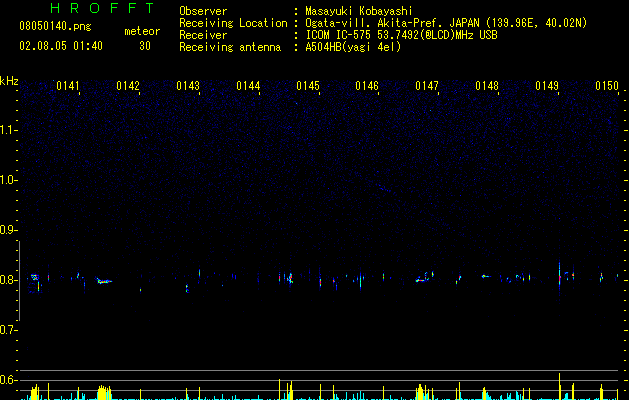Click the observer name Masayuki Kobayashi
The height and width of the screenshot is (400, 629).
tap(359, 11)
